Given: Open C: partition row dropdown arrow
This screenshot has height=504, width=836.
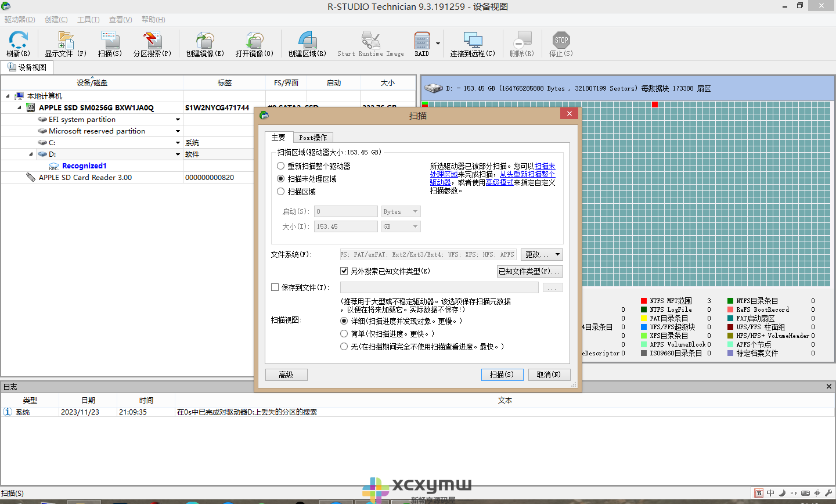Looking at the screenshot, I should (x=178, y=143).
